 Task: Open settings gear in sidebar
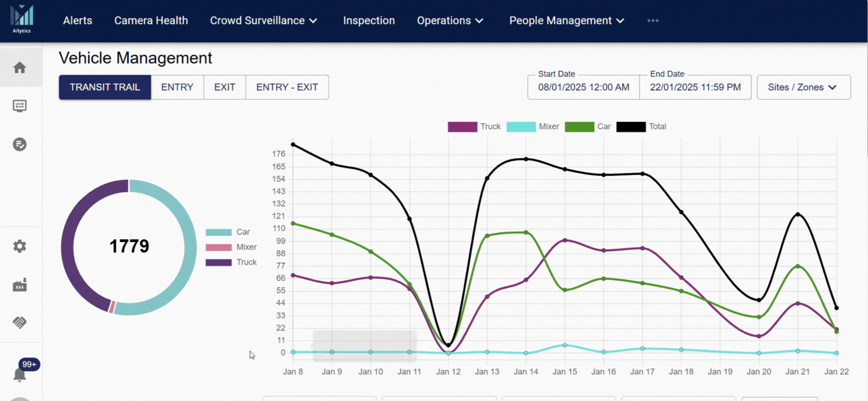pyautogui.click(x=20, y=246)
